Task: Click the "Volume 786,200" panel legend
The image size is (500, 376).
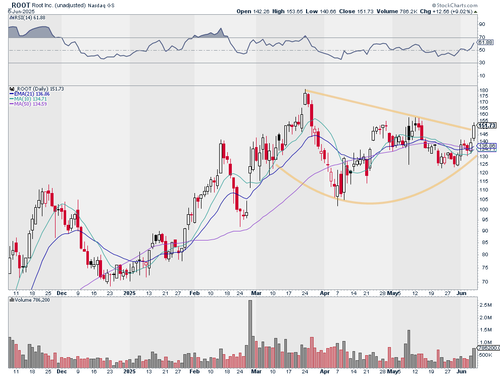Action: click(30, 300)
